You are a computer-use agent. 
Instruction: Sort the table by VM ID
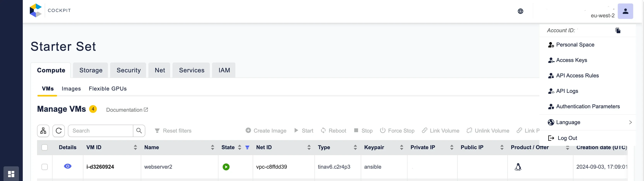click(x=135, y=147)
